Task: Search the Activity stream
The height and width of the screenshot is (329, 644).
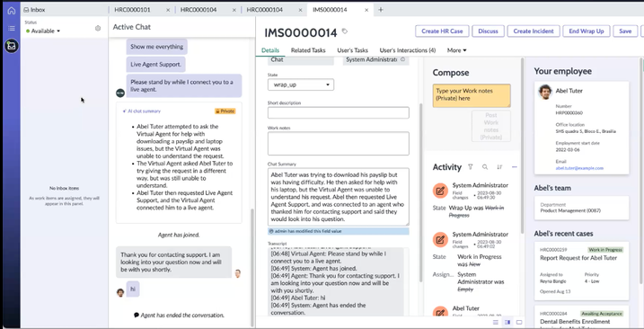Action: coord(485,167)
